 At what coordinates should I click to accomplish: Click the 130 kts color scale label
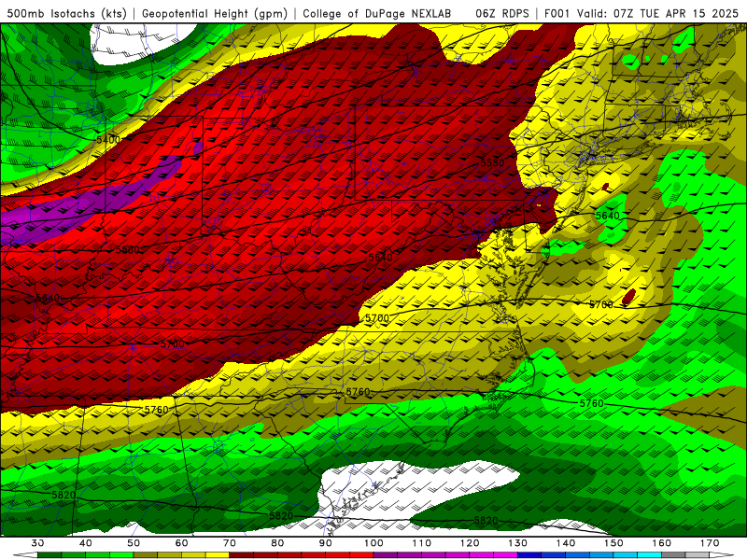[x=518, y=543]
